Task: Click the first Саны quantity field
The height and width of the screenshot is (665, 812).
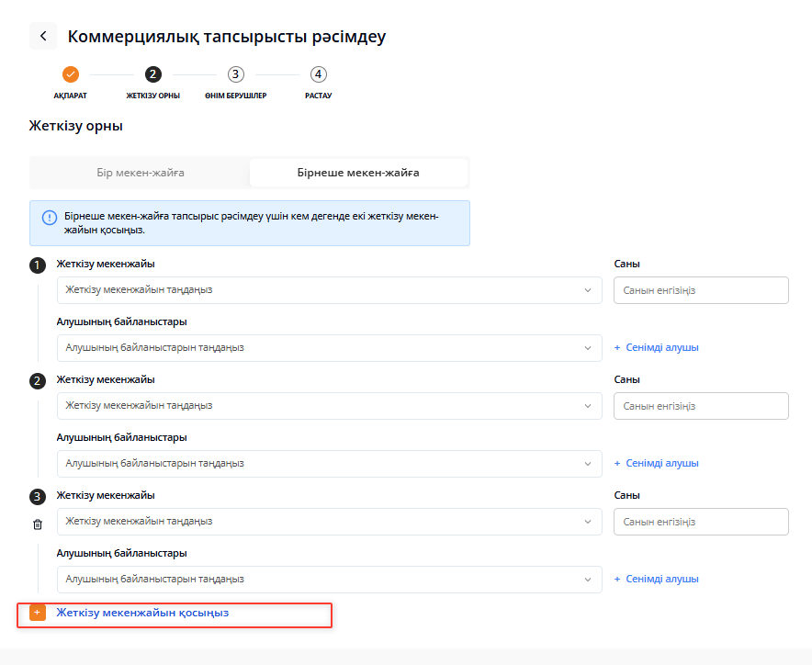Action: 700,290
